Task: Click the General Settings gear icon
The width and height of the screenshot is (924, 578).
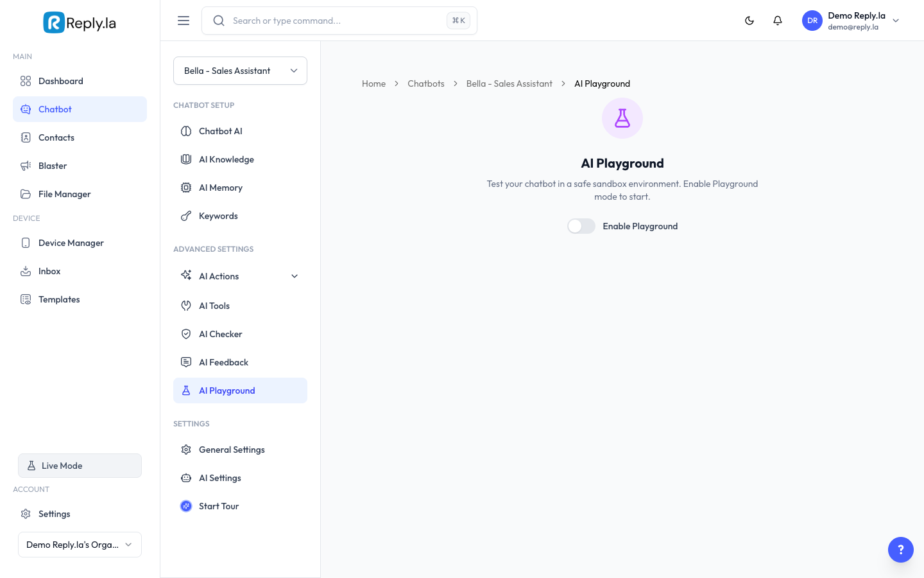Action: [x=186, y=450]
